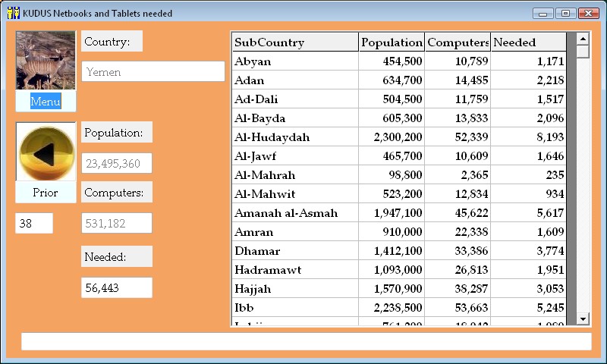
Task: Click the SubCountry column header
Action: 294,42
